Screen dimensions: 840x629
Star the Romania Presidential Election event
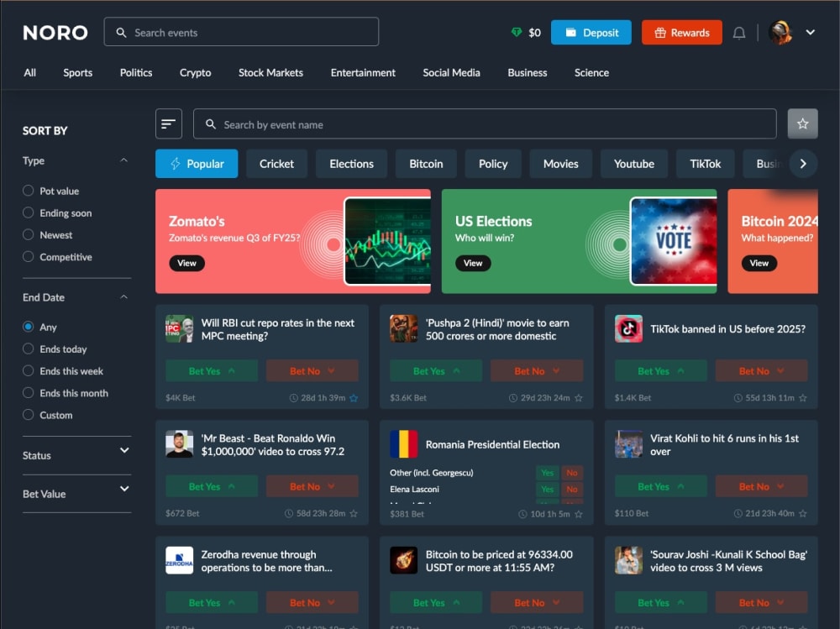[x=579, y=514]
